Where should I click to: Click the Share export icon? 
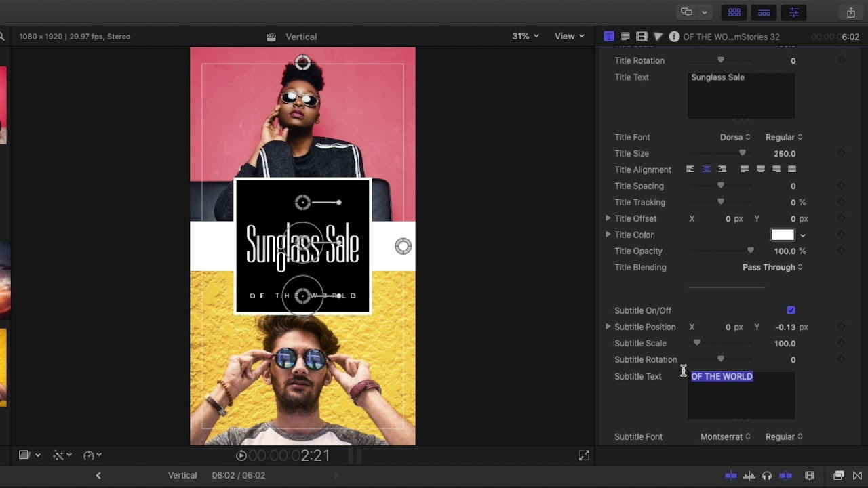[x=850, y=12]
